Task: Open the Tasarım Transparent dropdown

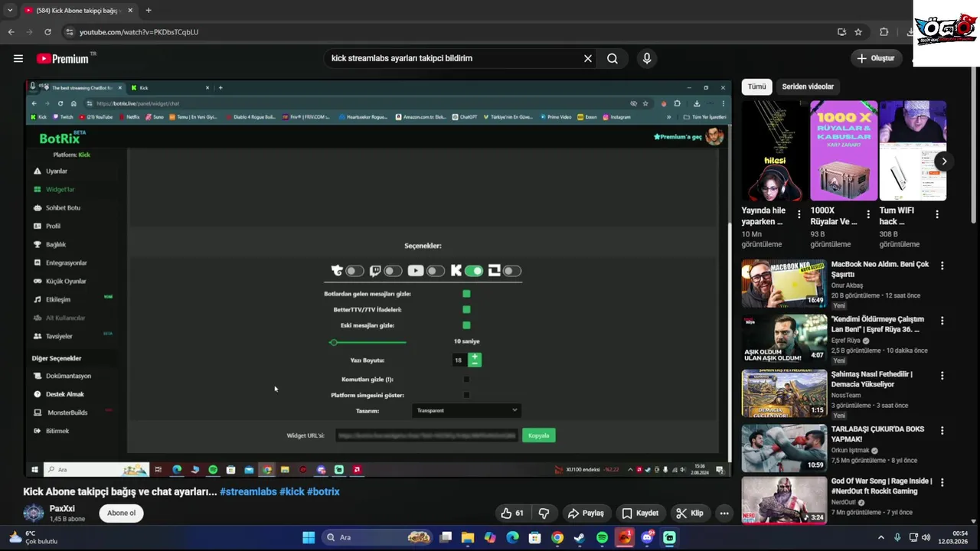Action: 467,411
